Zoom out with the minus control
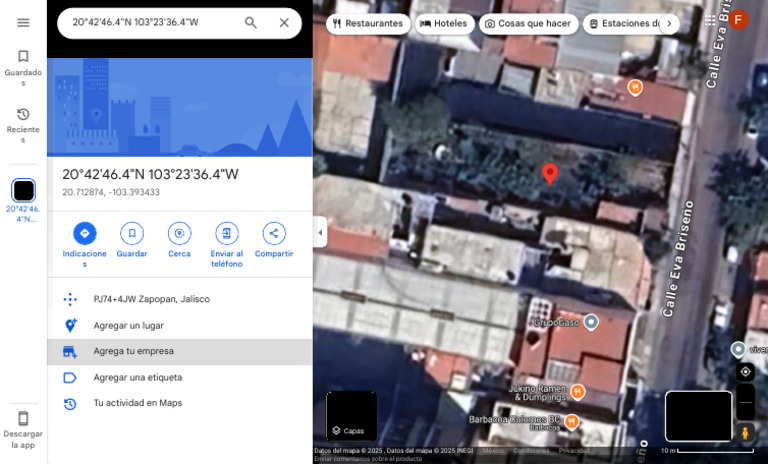The width and height of the screenshot is (768, 464). (x=745, y=402)
